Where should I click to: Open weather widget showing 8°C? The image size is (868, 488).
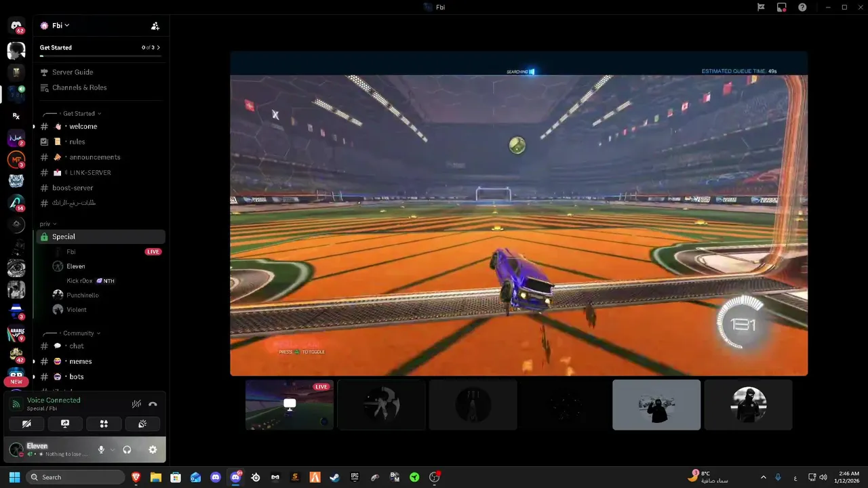pyautogui.click(x=708, y=477)
